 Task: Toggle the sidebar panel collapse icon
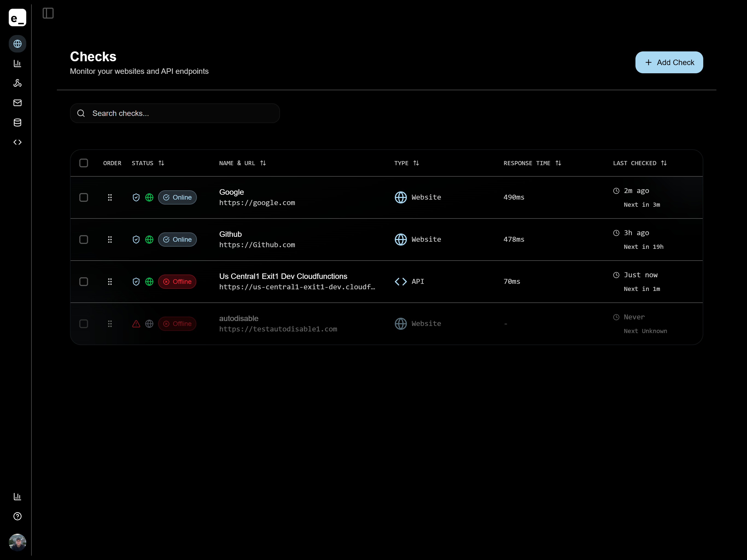click(x=48, y=13)
